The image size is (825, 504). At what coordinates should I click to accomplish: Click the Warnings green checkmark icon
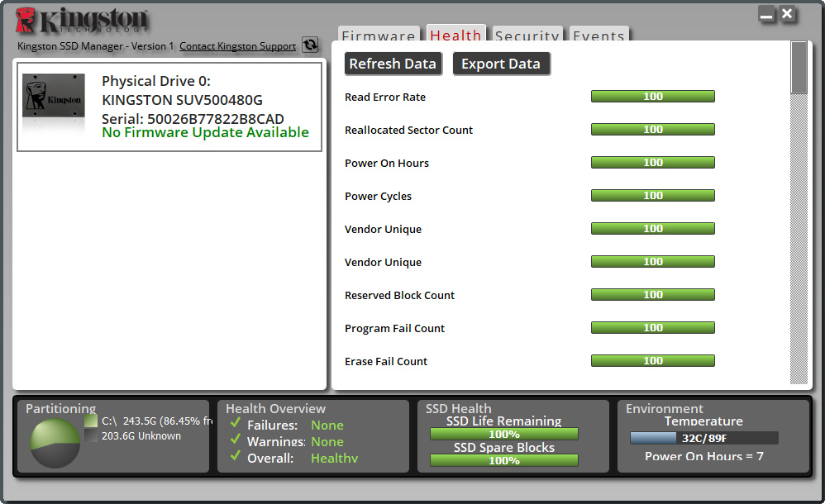tap(236, 441)
